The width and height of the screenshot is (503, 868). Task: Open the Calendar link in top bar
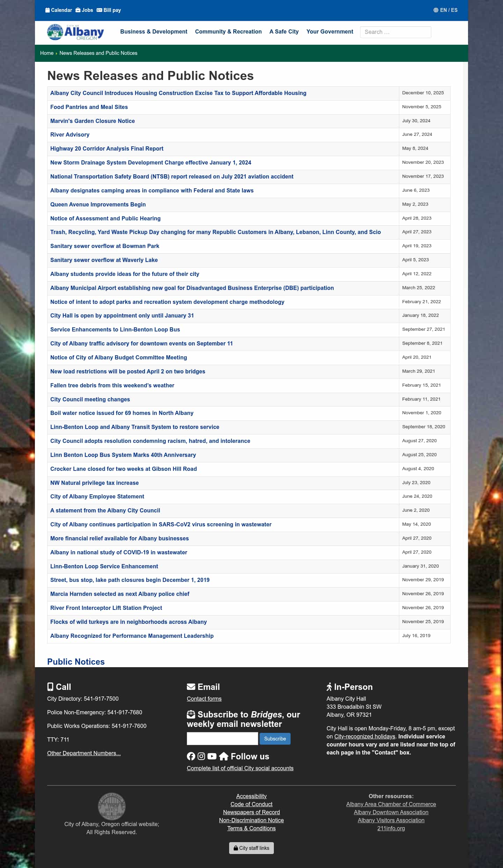coord(59,10)
